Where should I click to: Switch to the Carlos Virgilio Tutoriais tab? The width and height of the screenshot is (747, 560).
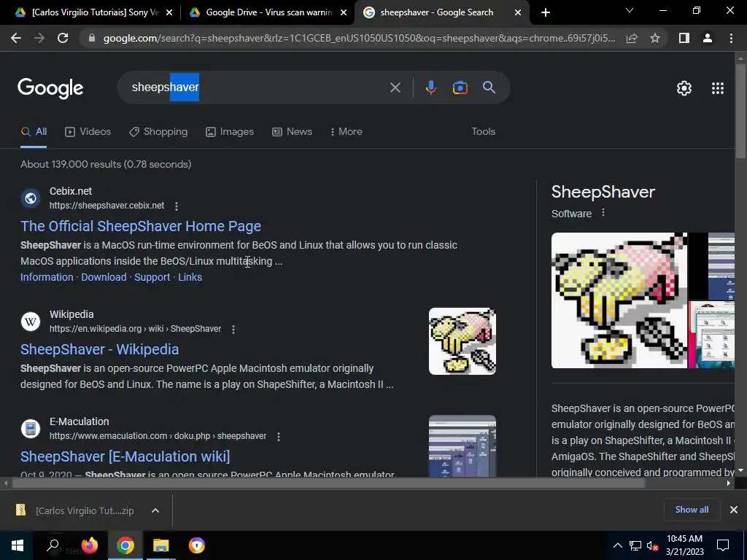point(88,12)
